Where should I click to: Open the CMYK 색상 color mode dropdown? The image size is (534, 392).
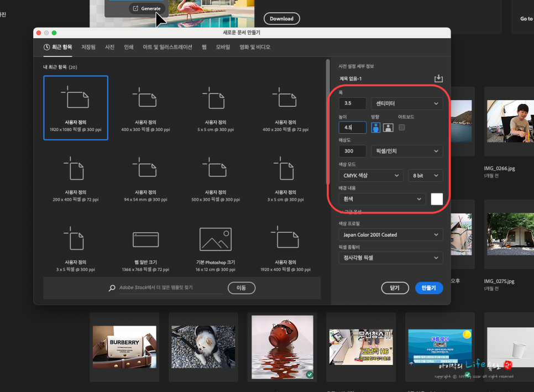point(371,175)
